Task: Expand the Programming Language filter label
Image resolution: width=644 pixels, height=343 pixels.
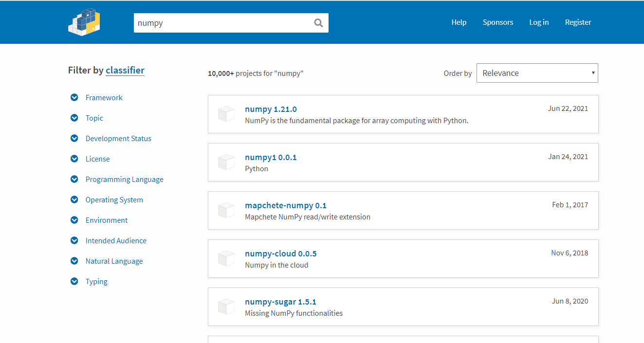Action: (x=125, y=179)
